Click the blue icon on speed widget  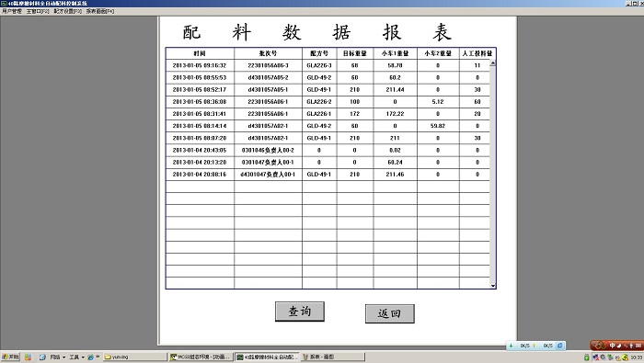559,346
